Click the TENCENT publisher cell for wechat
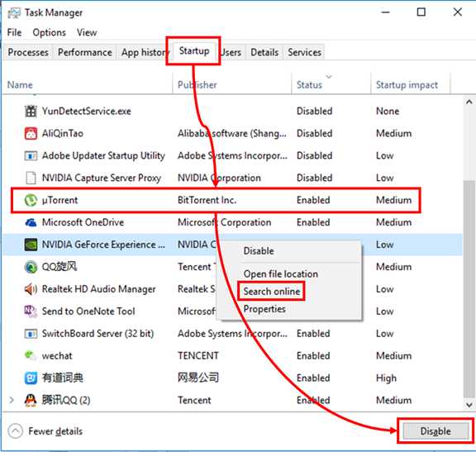476x452 pixels. point(198,356)
